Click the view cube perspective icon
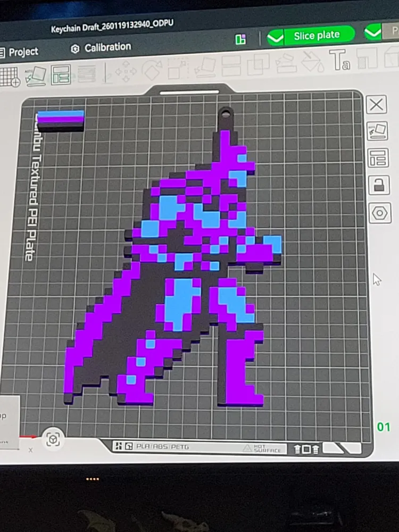This screenshot has width=399, height=532. click(x=53, y=440)
